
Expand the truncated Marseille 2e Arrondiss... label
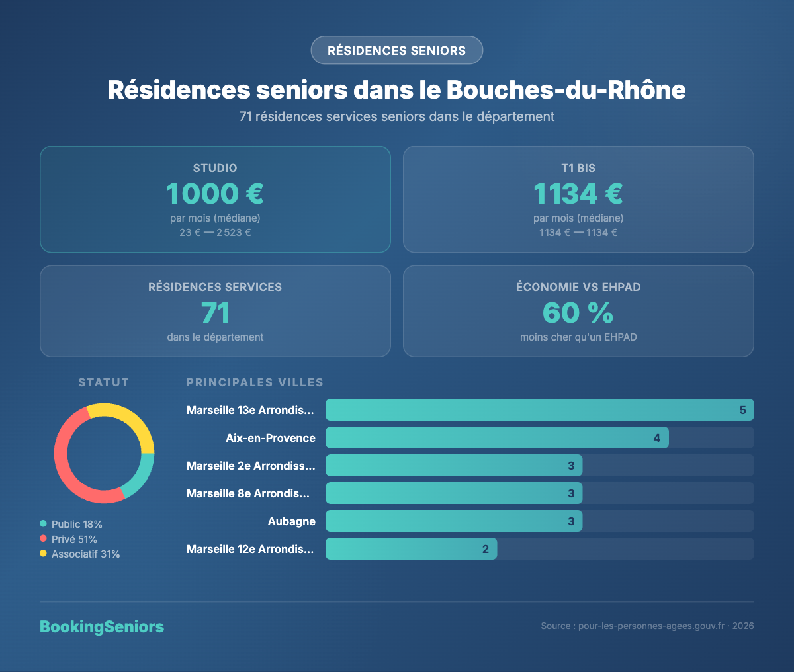coord(251,466)
